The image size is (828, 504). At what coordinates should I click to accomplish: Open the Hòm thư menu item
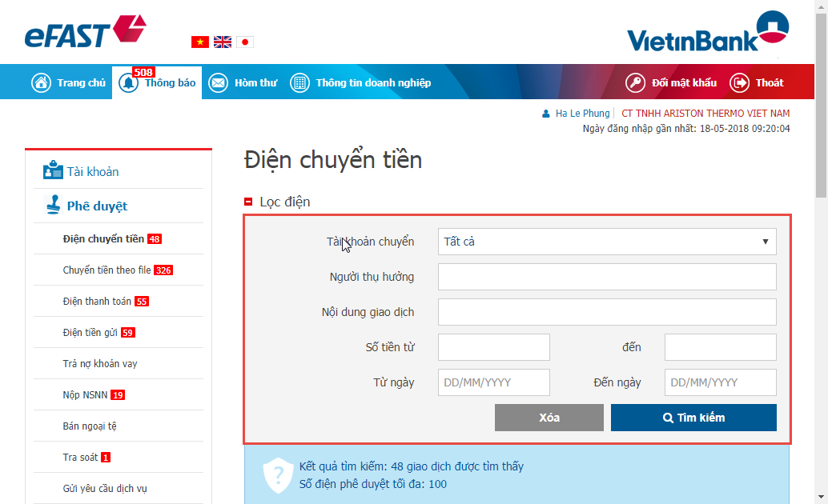[x=255, y=83]
